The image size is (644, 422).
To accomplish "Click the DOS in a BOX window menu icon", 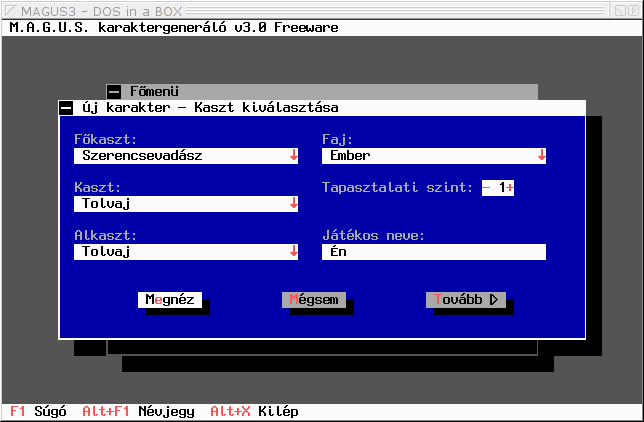I will click(10, 11).
